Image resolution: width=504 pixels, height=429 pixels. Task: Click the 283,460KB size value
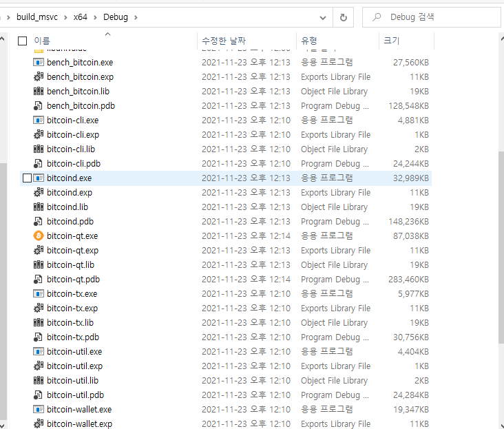tap(408, 280)
